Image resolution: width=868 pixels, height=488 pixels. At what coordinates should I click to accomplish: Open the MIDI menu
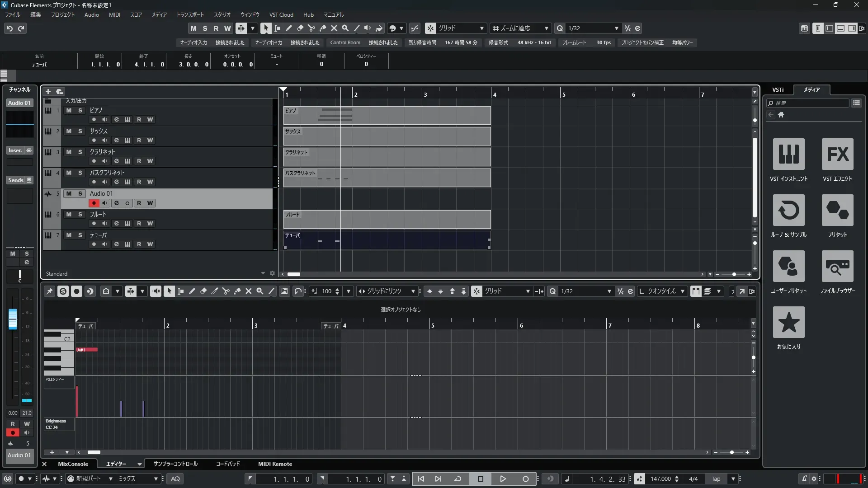tap(114, 15)
